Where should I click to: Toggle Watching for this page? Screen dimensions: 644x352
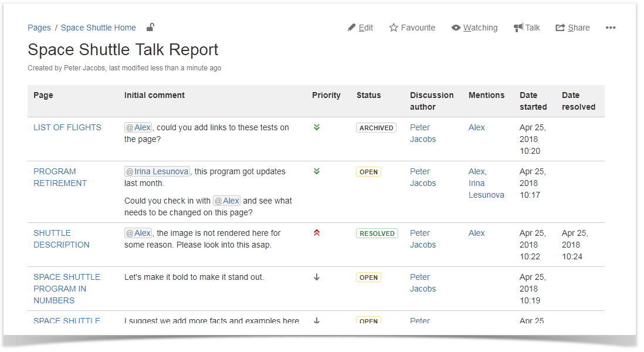474,28
